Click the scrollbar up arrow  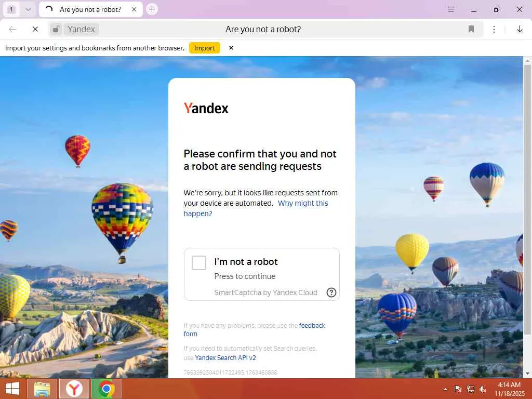coord(527,61)
